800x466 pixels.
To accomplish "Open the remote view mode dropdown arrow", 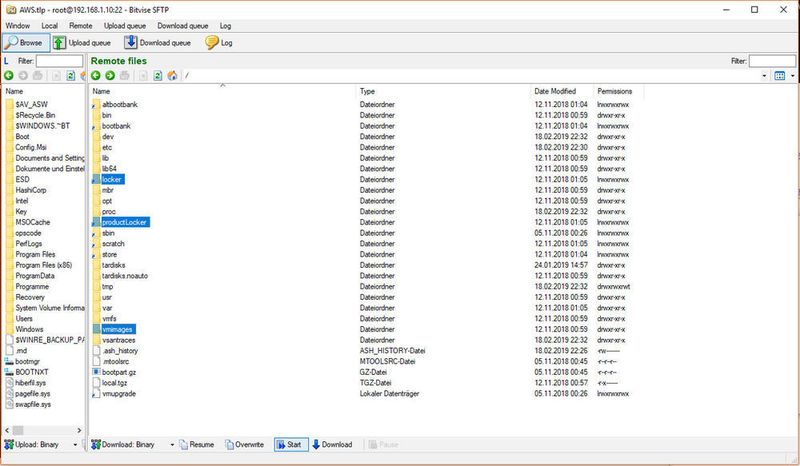I will click(792, 76).
